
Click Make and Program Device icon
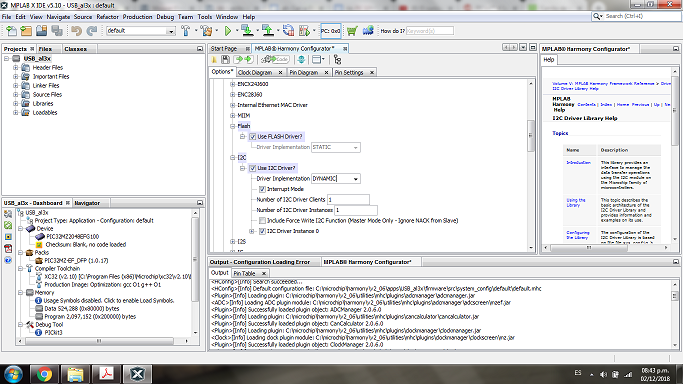(x=247, y=30)
